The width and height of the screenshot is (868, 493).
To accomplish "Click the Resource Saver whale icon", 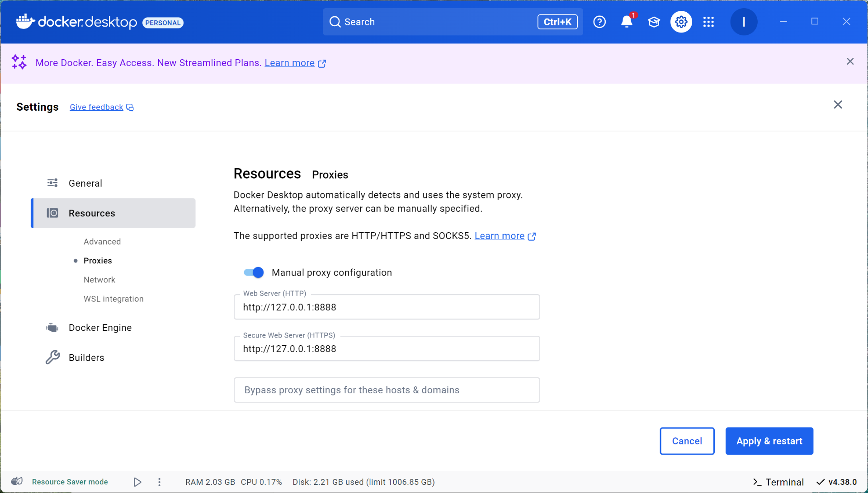I will click(x=17, y=481).
